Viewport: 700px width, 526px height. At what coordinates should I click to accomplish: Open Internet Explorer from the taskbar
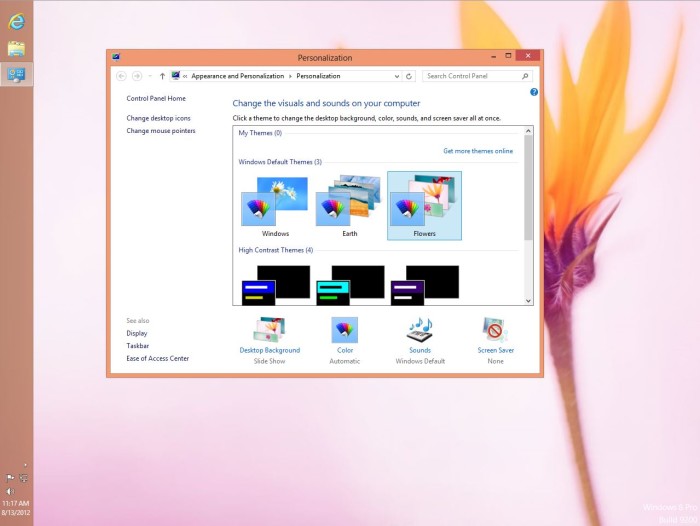tap(16, 21)
